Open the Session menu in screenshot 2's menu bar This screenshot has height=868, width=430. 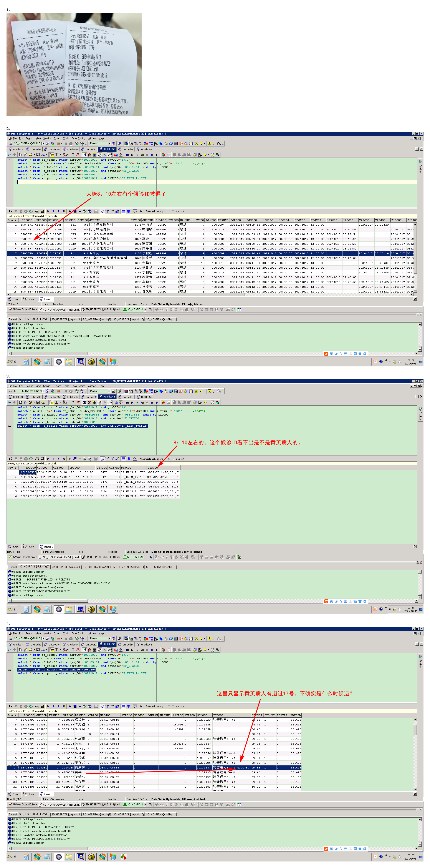coord(47,138)
